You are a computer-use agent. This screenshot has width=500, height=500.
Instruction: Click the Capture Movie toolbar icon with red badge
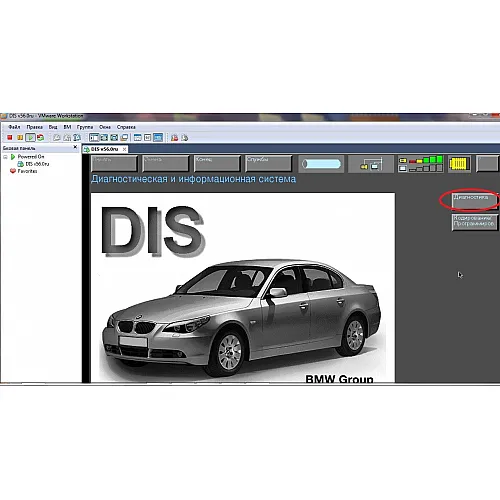click(x=174, y=137)
